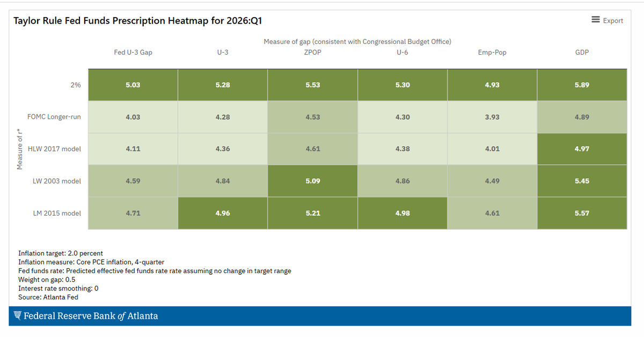Click the LM 2015 model row label

point(57,213)
